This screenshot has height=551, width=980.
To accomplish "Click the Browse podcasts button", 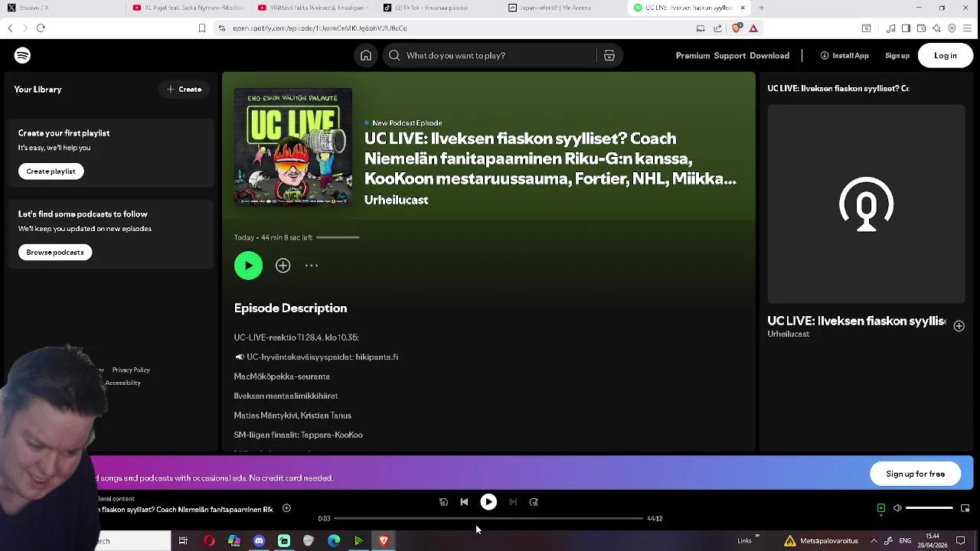I will tap(55, 253).
